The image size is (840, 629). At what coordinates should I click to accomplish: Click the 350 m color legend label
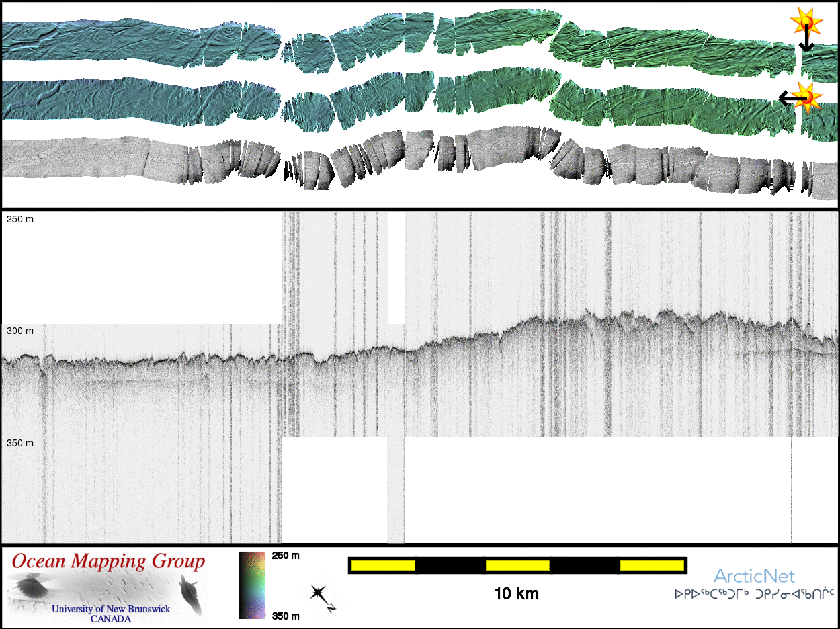(x=286, y=615)
